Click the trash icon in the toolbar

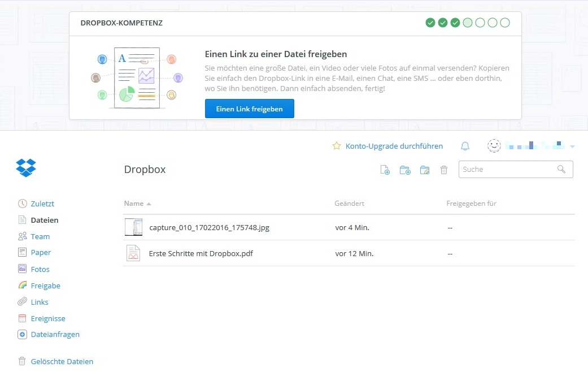(x=444, y=170)
